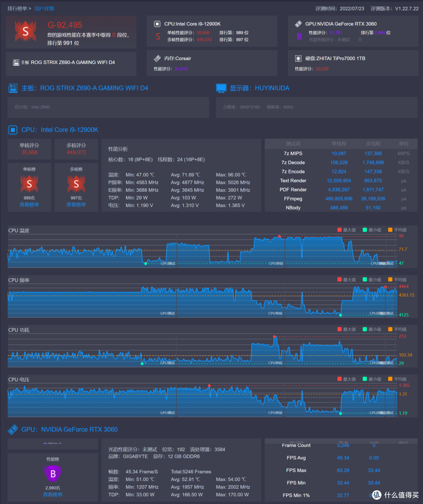
Task: Click the memory stick icon next to 内存:Corsair
Action: click(157, 58)
